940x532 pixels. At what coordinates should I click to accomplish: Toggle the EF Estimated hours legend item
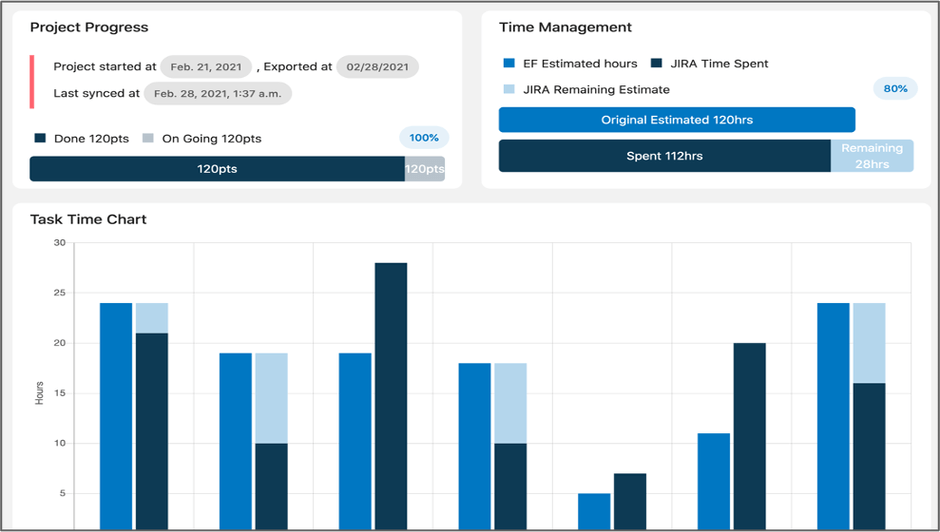pyautogui.click(x=570, y=64)
